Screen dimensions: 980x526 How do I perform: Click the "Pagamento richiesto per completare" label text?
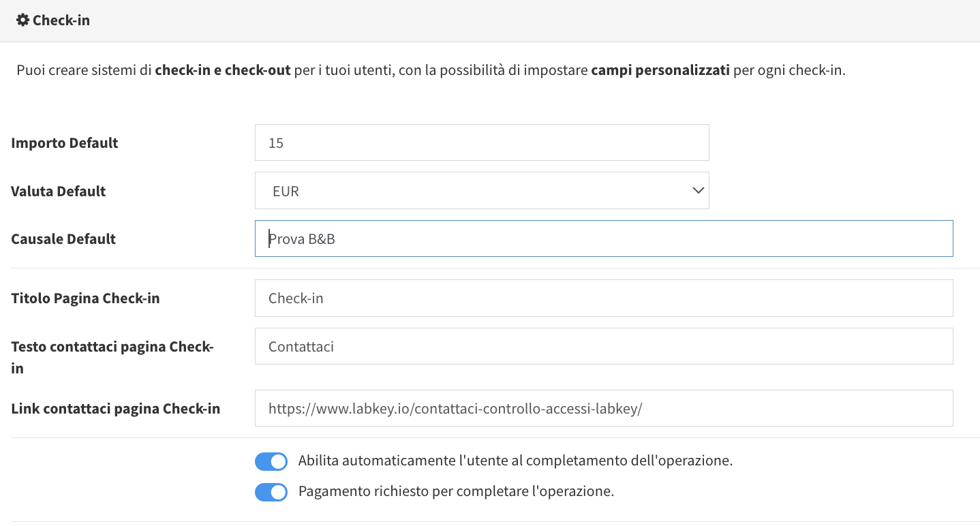(x=456, y=491)
